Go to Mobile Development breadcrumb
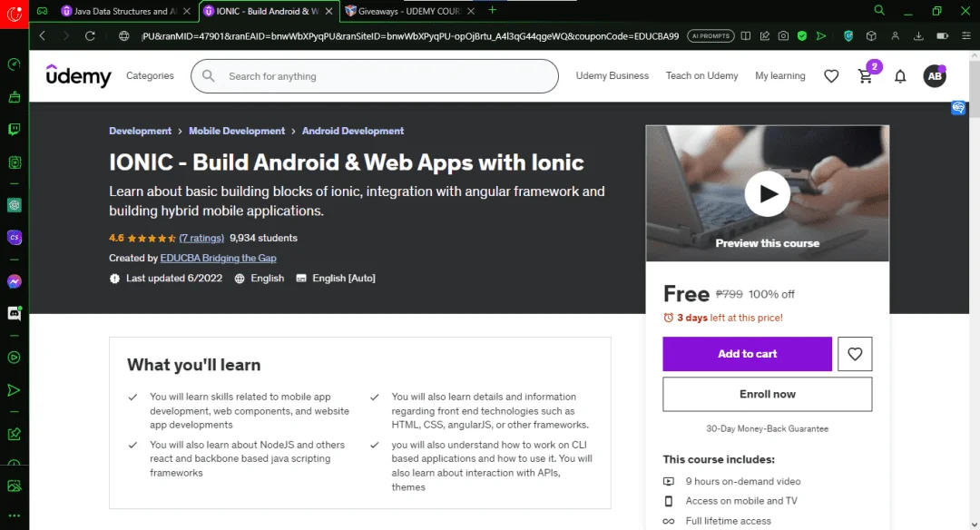Viewport: 980px width, 530px height. (x=237, y=131)
